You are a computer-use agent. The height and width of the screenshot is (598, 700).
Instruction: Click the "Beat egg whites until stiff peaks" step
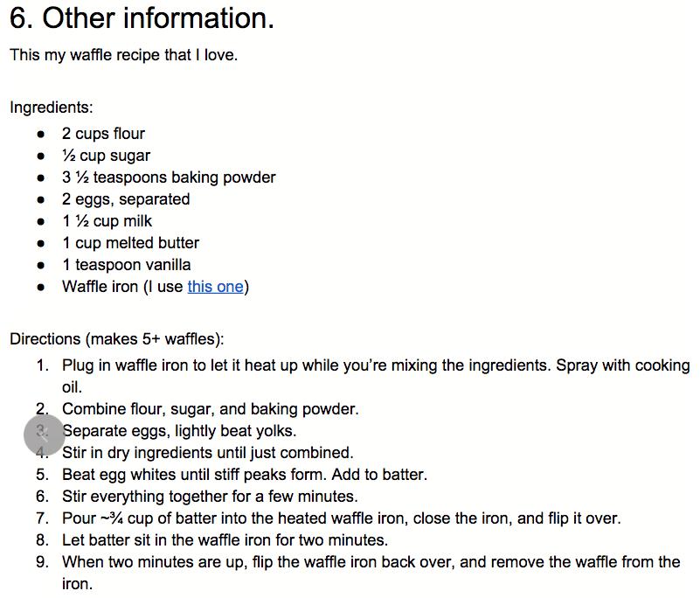point(245,475)
